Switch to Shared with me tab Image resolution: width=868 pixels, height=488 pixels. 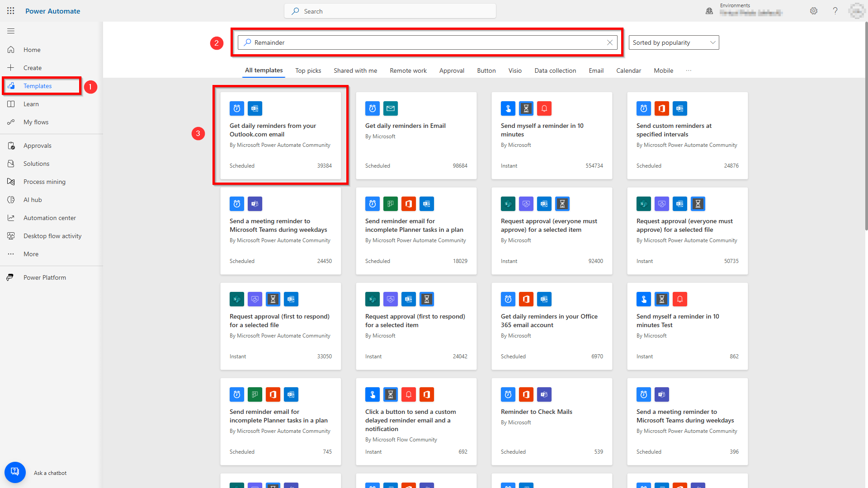(355, 70)
